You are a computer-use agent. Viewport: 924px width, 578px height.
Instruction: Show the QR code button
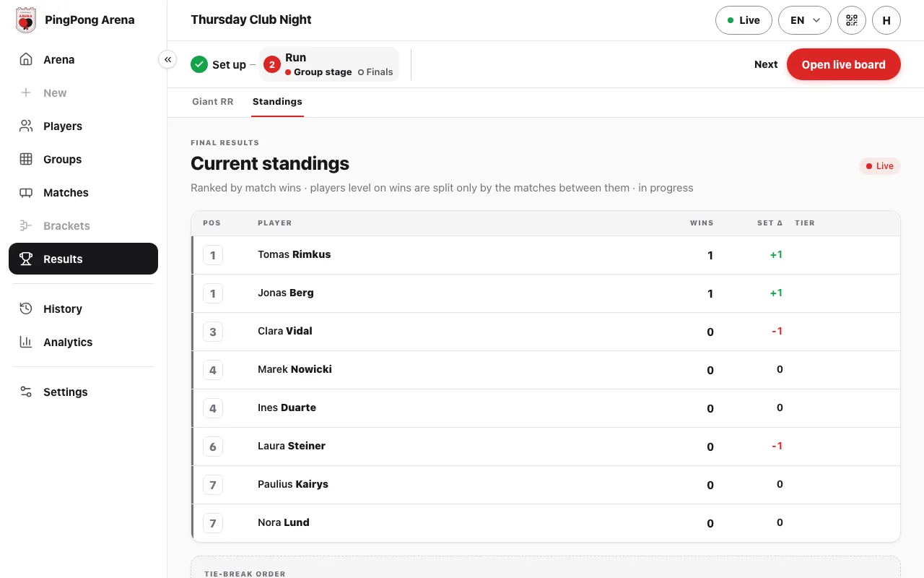[x=852, y=20]
